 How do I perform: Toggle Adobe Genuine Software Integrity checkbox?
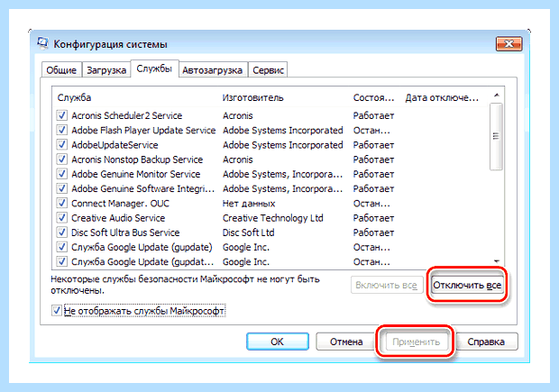pos(61,188)
